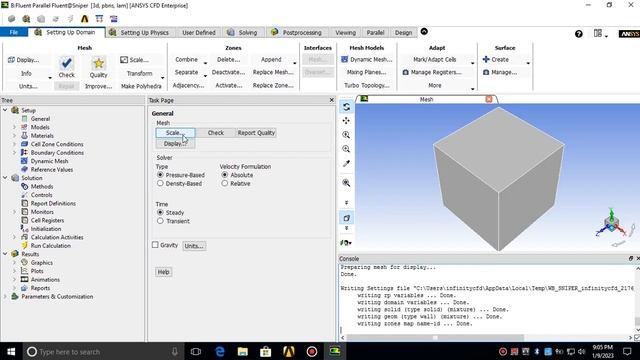
Task: Click Make Polyhedra in Mesh ribbon
Action: pos(141,86)
